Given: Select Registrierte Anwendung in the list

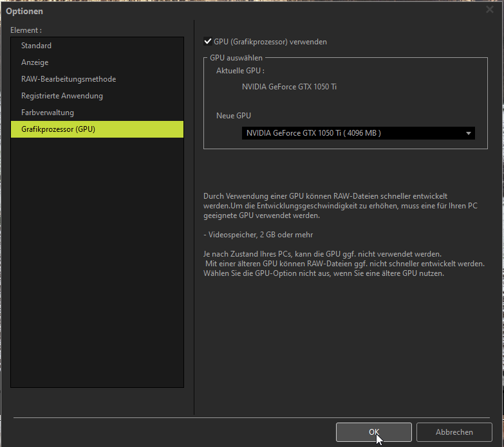Looking at the screenshot, I should click(x=62, y=96).
